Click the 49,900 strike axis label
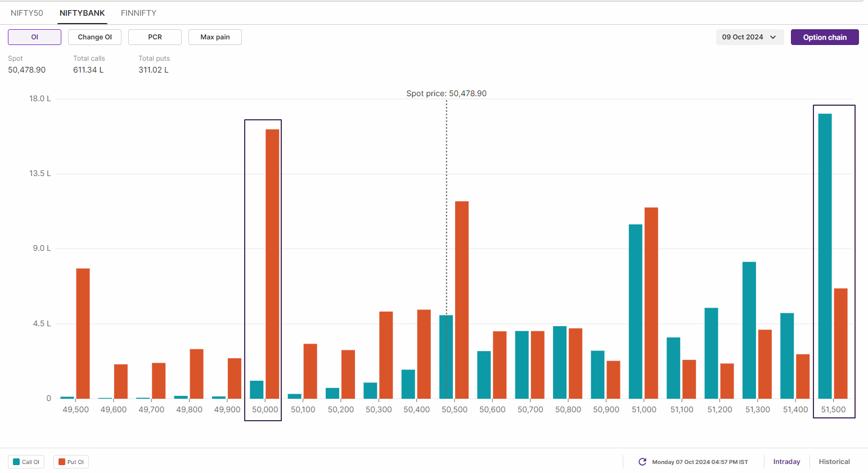This screenshot has height=473, width=868. click(x=227, y=409)
